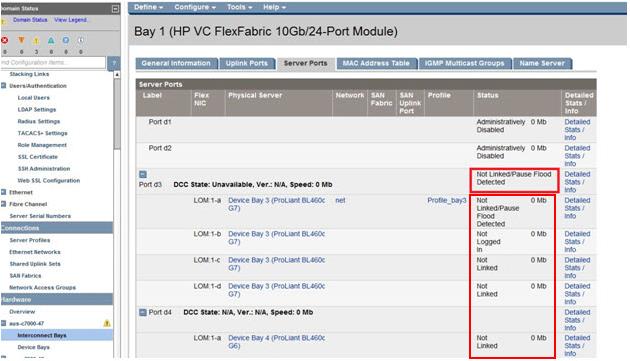Viewport: 630px width, 361px height.
Task: Open Radius Settings in the tree
Action: coord(39,121)
